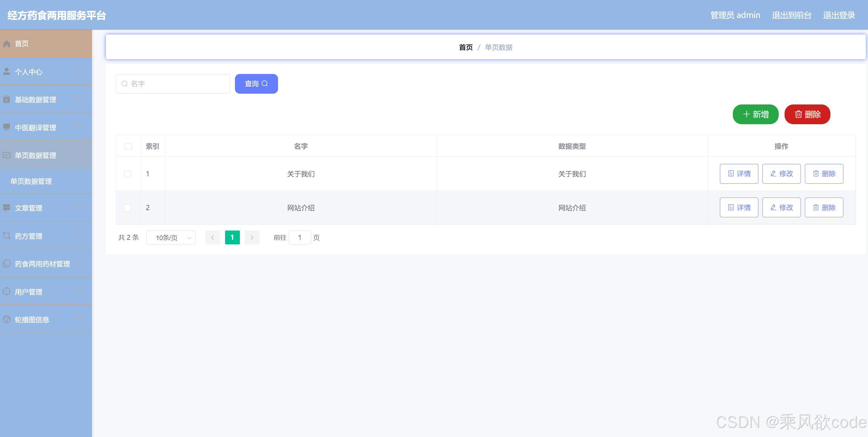The image size is (868, 437).
Task: Check the select-all checkbox in table header
Action: [128, 146]
